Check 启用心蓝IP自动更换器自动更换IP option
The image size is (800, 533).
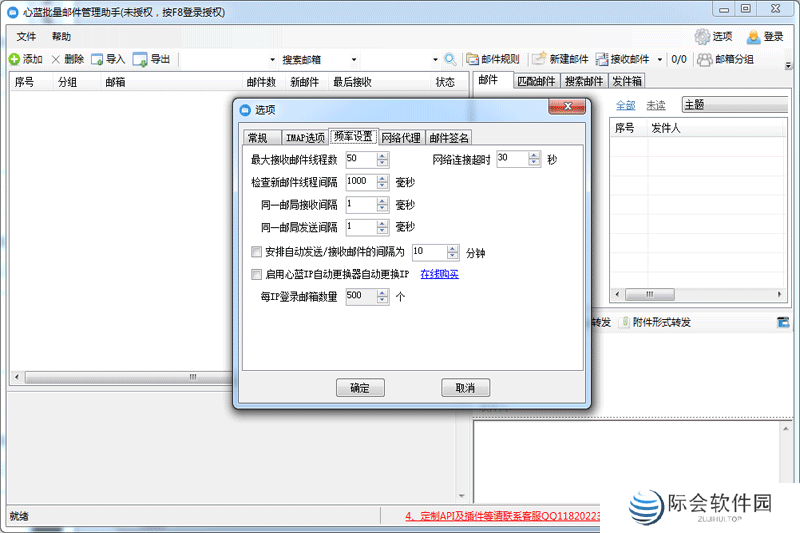pyautogui.click(x=256, y=274)
